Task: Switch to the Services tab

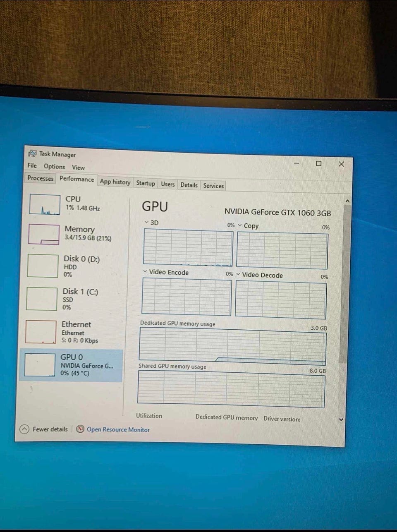Action: [213, 186]
